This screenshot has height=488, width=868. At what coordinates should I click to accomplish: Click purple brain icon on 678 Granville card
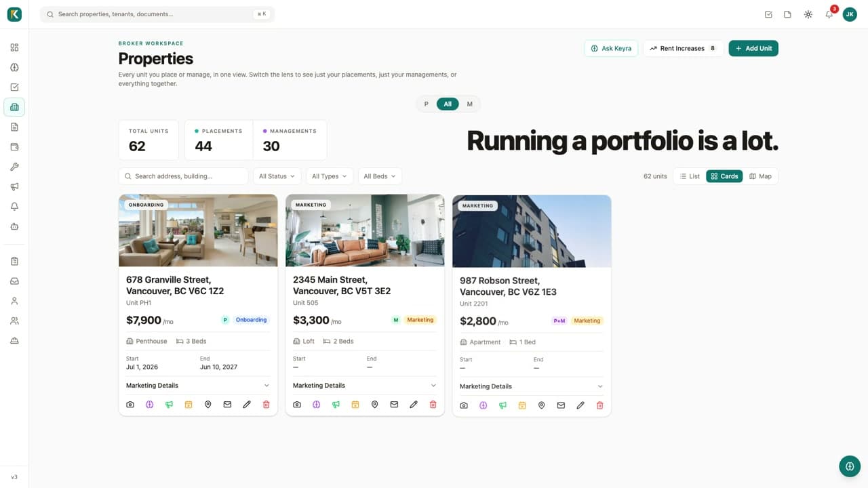150,405
